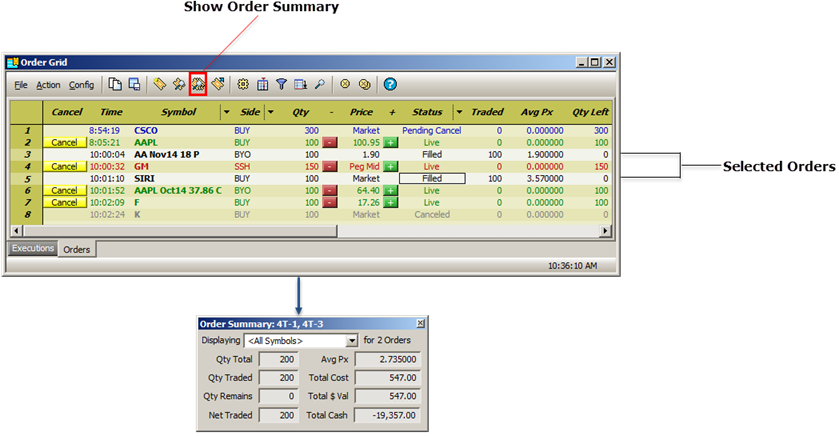Click green plus next to price 17.26
This screenshot has width=839, height=436.
pos(391,203)
